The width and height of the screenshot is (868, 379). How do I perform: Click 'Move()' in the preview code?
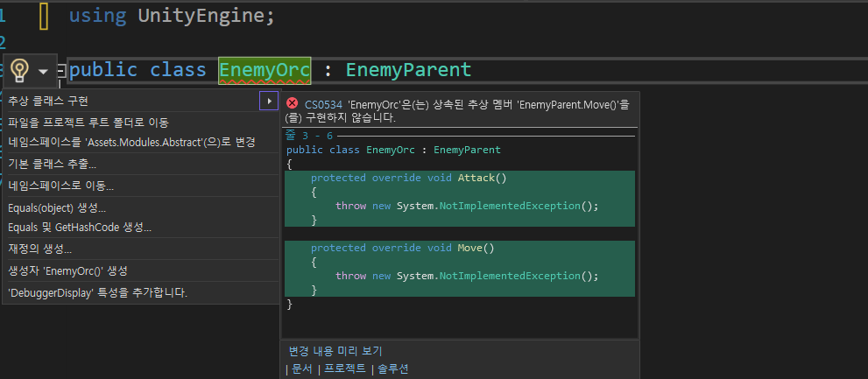click(476, 248)
